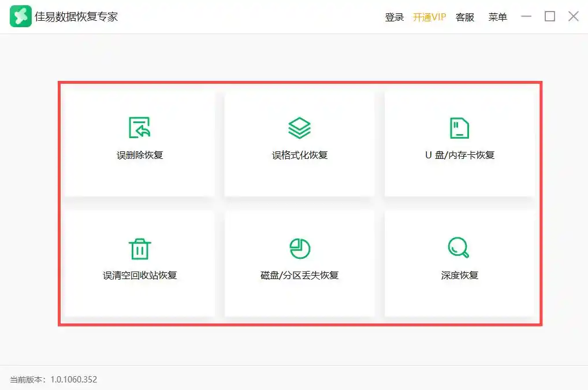Open the memory card icon for U盘 recovery
588x390 pixels.
click(x=459, y=128)
